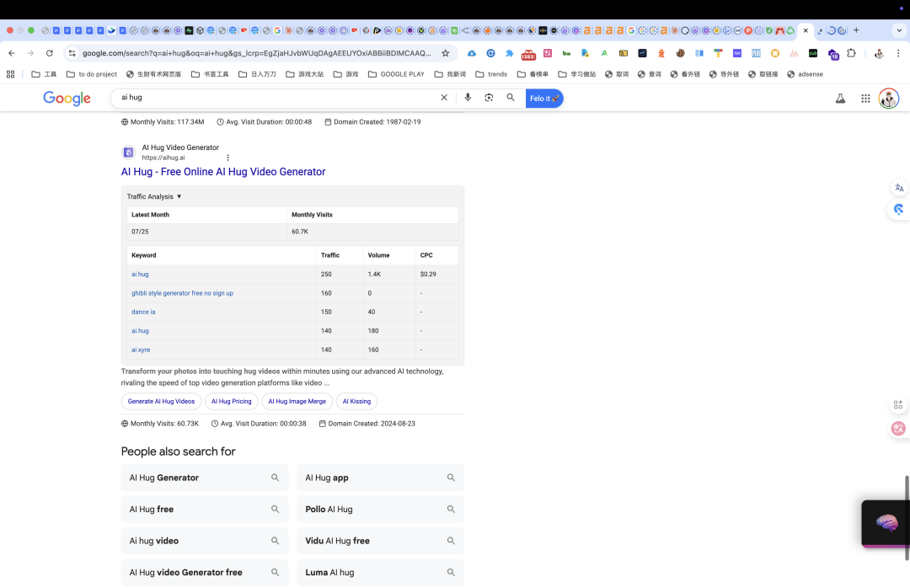The height and width of the screenshot is (588, 910).
Task: Click the page vertical scrollbar thumb
Action: 907,518
